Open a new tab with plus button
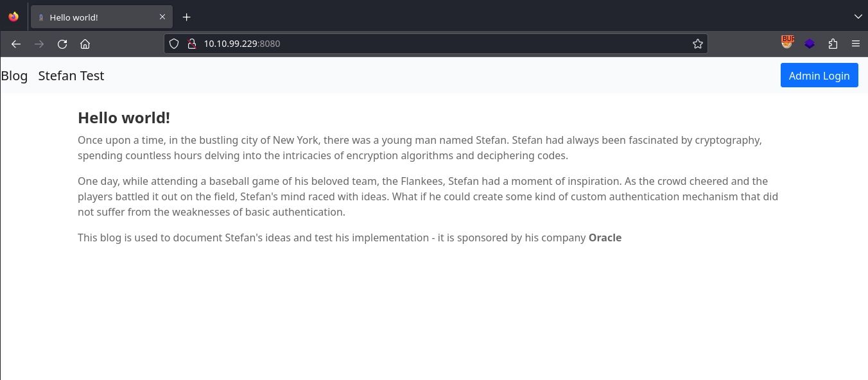The height and width of the screenshot is (380, 868). 187,17
